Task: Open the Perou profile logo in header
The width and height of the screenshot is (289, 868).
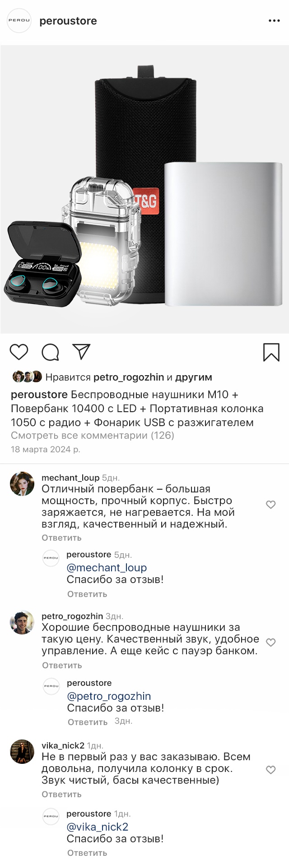Action: coord(19,21)
